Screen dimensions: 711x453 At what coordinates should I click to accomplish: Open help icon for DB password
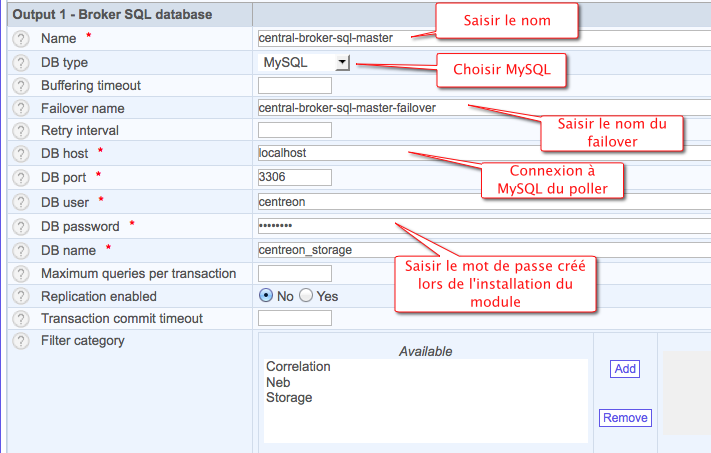coord(20,226)
